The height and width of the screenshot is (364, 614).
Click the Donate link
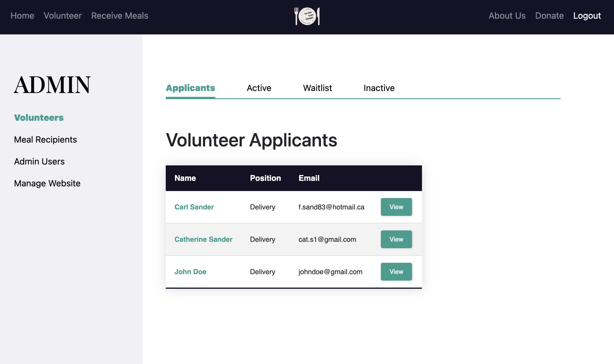[549, 16]
